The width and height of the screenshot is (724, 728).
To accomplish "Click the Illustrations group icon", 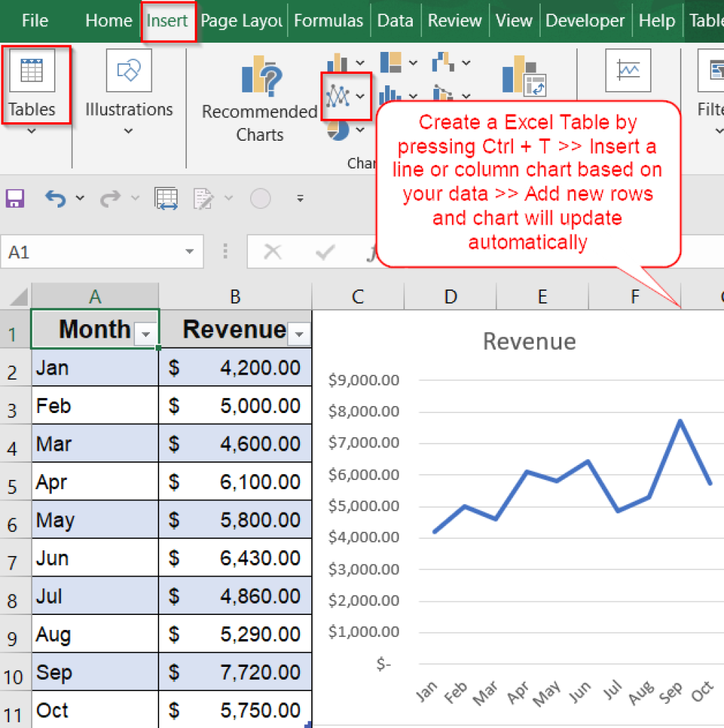I will click(128, 71).
